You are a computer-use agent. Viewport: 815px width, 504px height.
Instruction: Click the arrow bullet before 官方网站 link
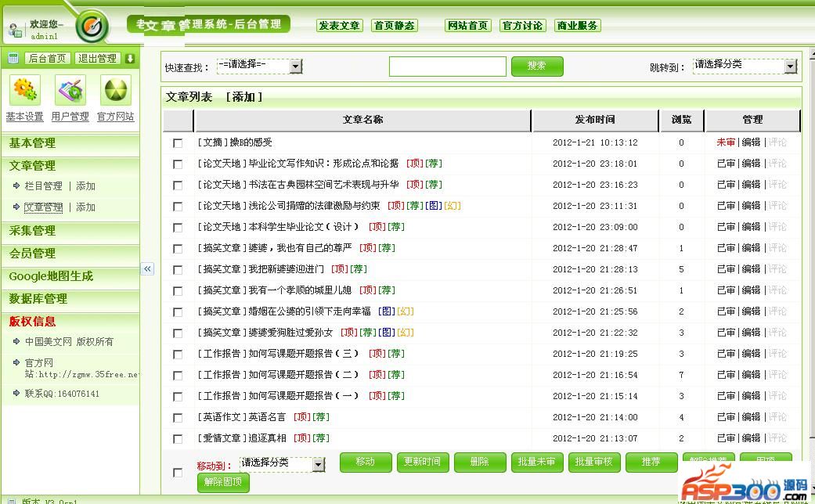[16, 362]
